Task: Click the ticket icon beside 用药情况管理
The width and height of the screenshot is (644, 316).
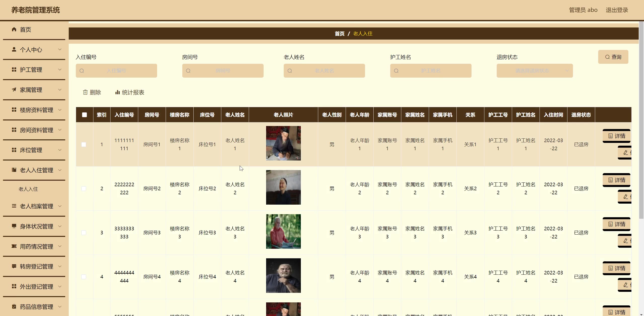Action: point(14,246)
